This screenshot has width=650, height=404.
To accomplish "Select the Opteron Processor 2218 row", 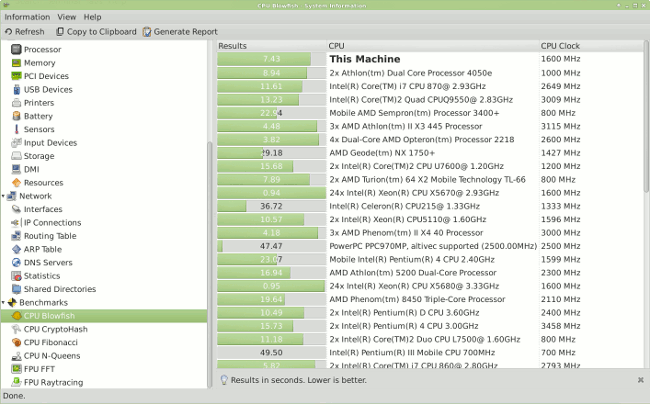I will click(x=430, y=140).
